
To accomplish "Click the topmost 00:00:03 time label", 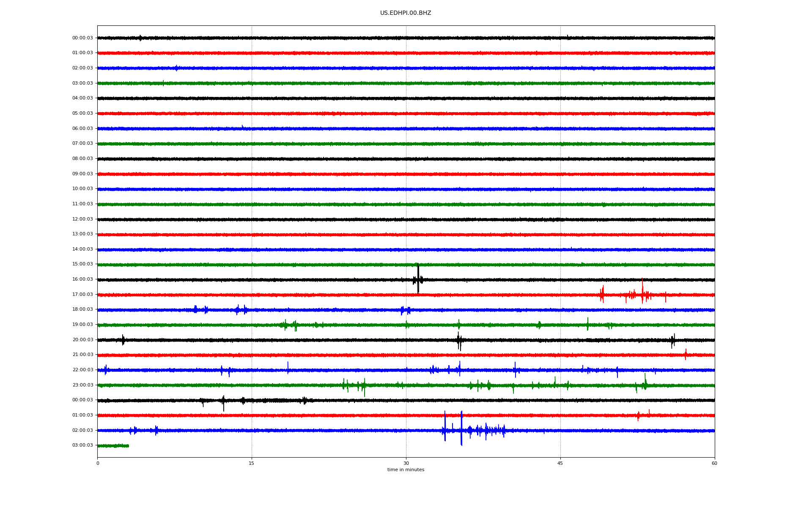I will tap(82, 38).
